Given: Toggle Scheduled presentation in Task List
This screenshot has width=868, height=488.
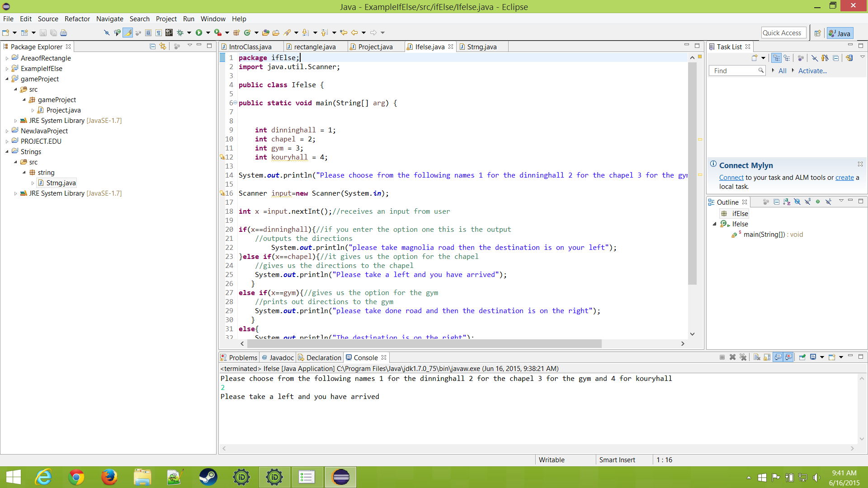Looking at the screenshot, I should [787, 58].
